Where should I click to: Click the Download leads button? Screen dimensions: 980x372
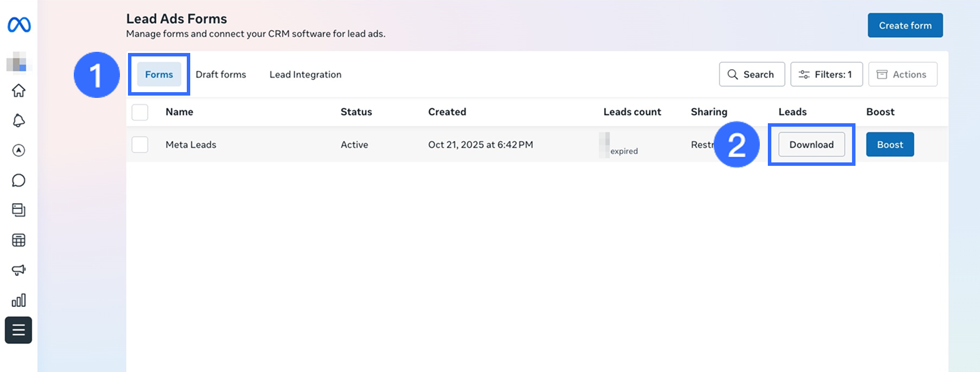pos(811,145)
